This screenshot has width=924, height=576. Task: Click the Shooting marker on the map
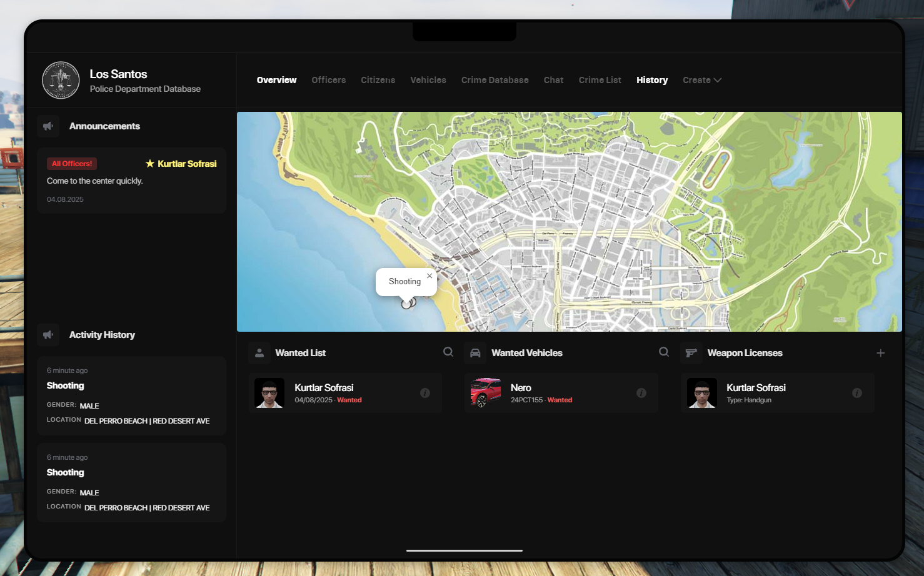point(407,304)
